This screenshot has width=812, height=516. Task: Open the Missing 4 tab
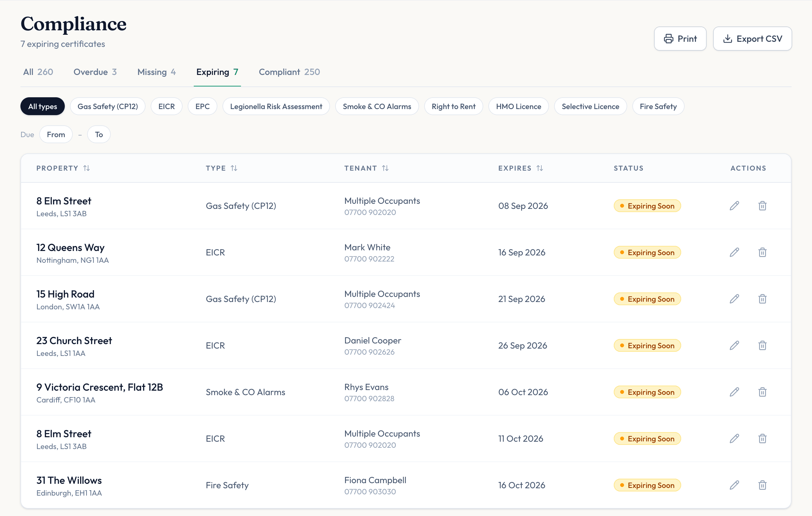pos(156,72)
